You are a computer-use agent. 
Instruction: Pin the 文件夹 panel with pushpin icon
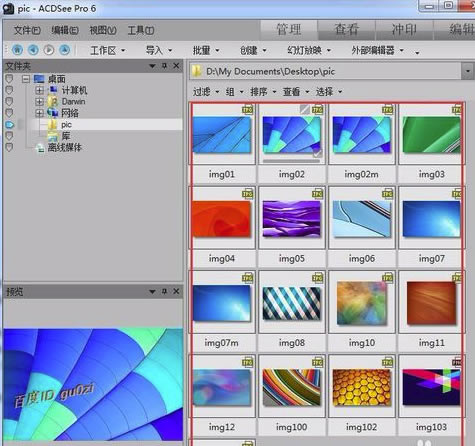pyautogui.click(x=164, y=66)
